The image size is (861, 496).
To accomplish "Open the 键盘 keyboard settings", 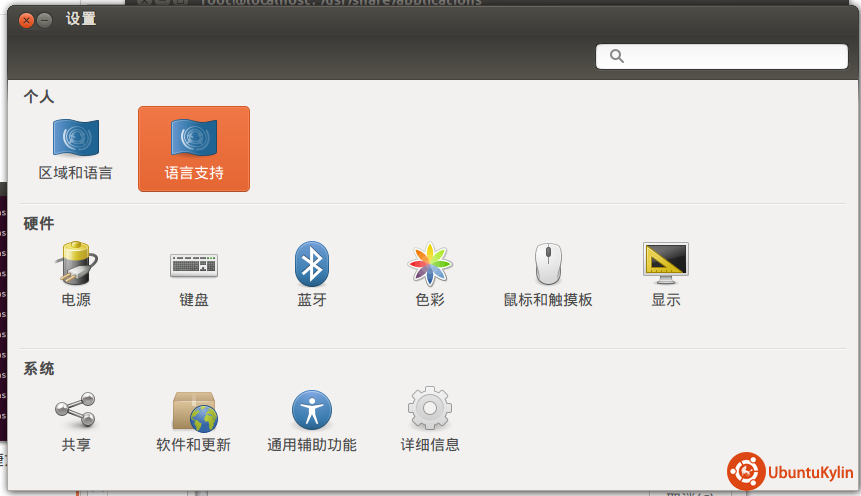I will coord(194,274).
